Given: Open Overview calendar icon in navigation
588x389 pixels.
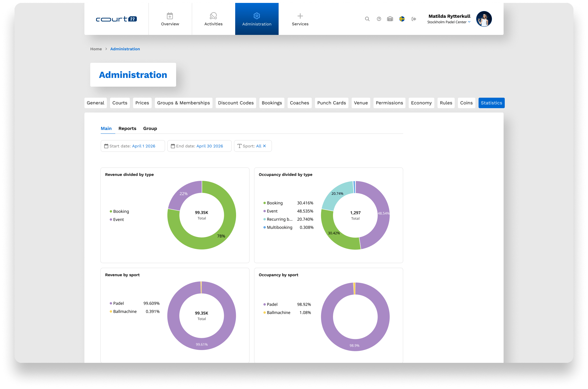Looking at the screenshot, I should [x=170, y=16].
